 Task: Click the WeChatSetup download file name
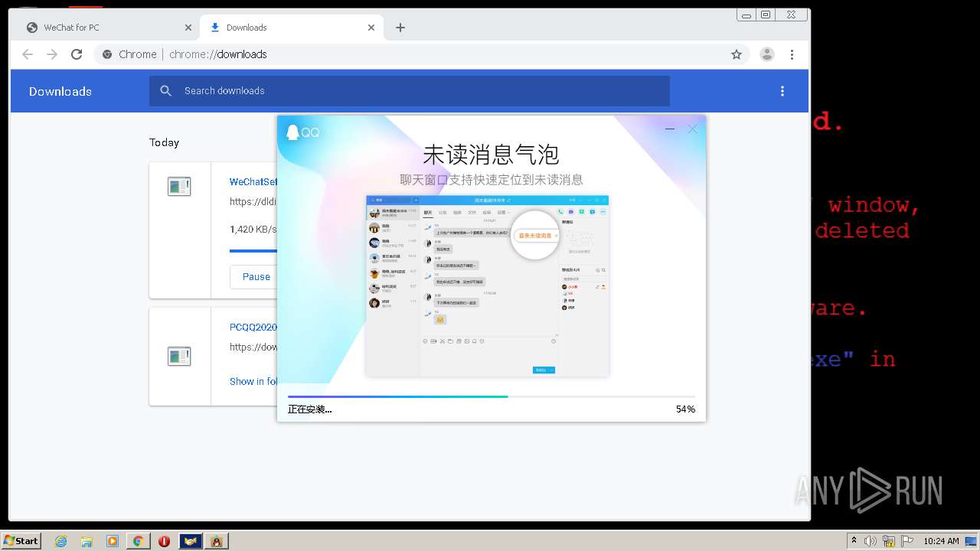253,182
